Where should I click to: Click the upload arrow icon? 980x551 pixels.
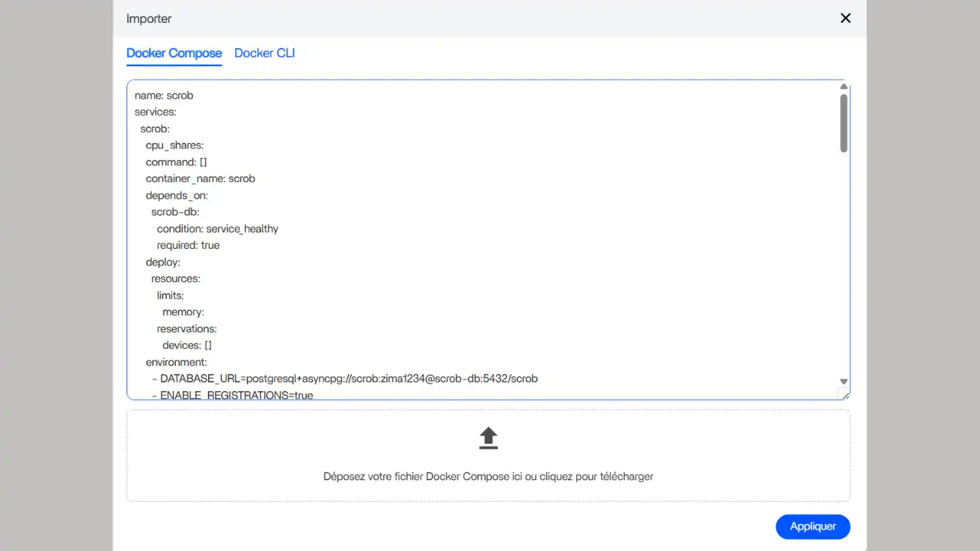coord(488,438)
